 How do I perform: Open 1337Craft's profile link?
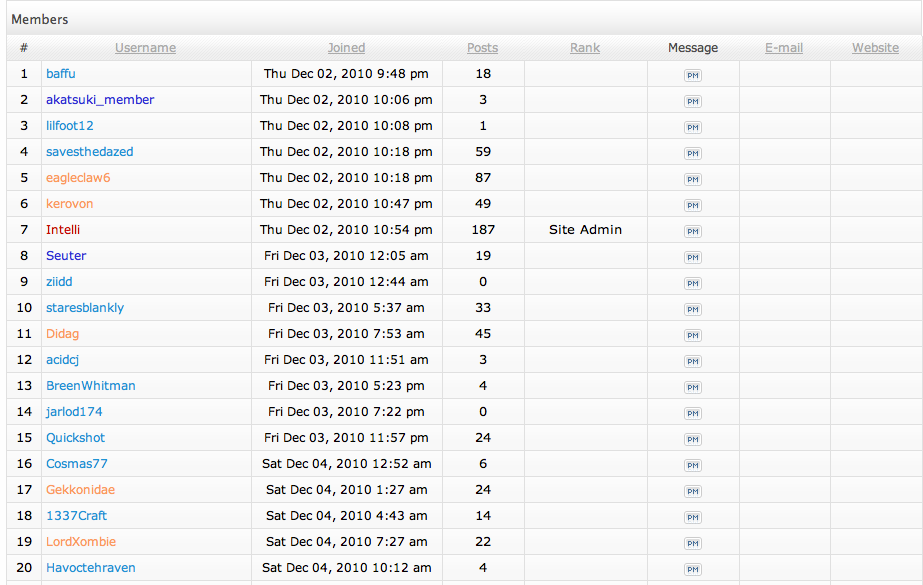pos(76,516)
